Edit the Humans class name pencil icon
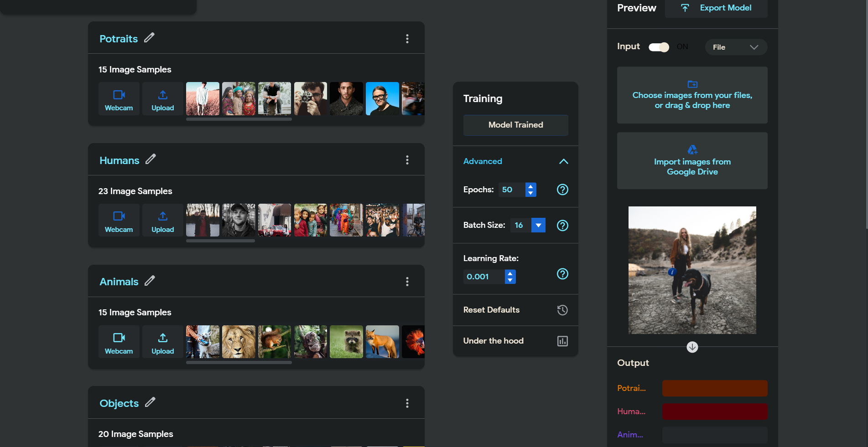Viewport: 868px width, 447px height. coord(151,159)
